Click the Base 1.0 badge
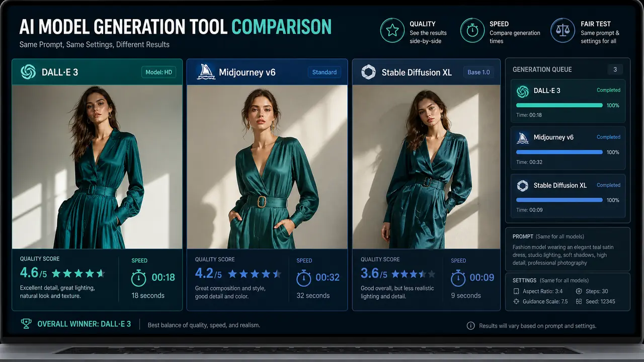 click(x=478, y=72)
